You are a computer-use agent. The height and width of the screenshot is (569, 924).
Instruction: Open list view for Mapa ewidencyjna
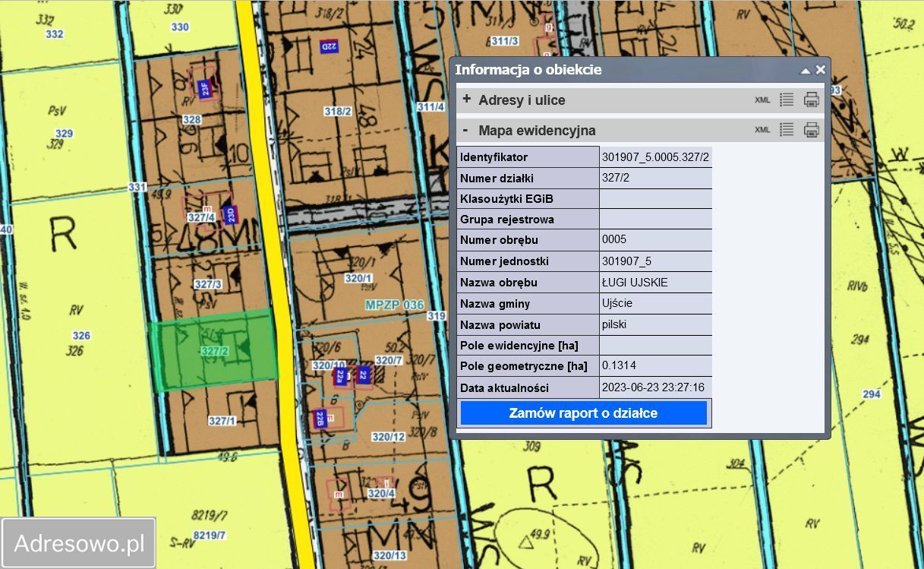[x=787, y=130]
